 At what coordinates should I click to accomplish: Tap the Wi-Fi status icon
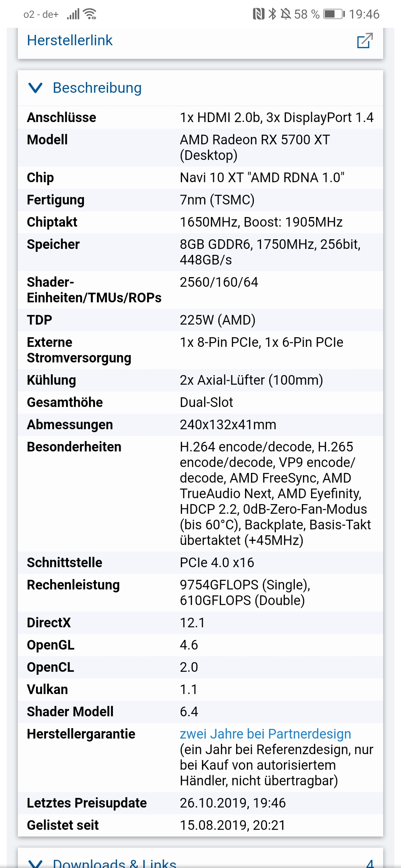tap(90, 14)
